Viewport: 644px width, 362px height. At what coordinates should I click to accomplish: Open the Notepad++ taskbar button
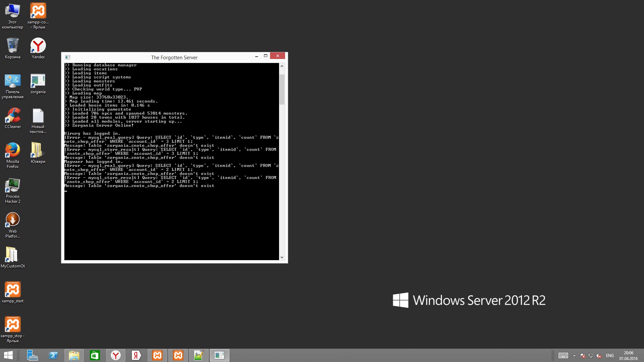point(199,355)
